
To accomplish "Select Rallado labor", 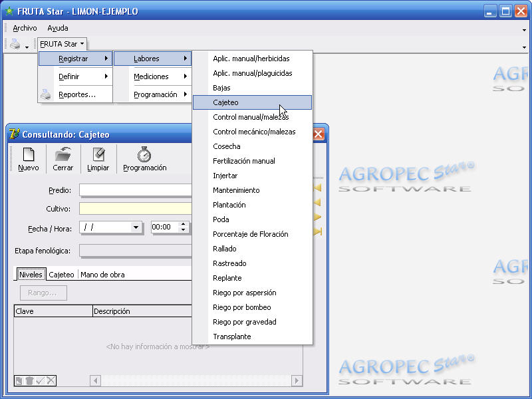I will [252, 249].
